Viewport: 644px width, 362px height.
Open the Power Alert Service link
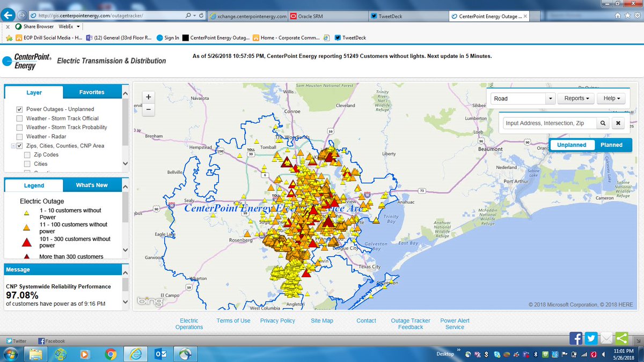[x=455, y=324]
